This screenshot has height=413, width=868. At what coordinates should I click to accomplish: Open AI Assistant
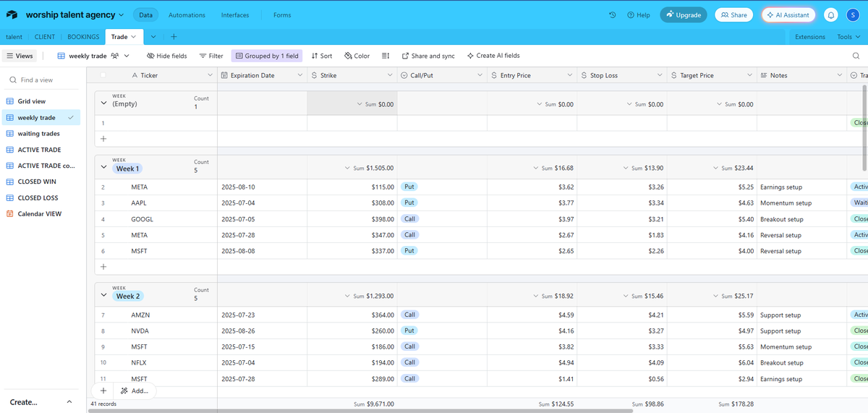pos(788,15)
